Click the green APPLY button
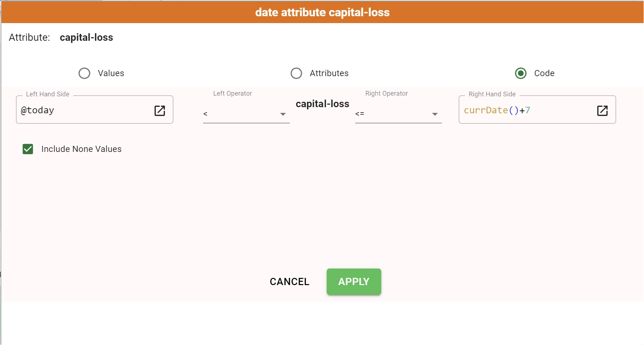This screenshot has width=644, height=345. click(354, 281)
